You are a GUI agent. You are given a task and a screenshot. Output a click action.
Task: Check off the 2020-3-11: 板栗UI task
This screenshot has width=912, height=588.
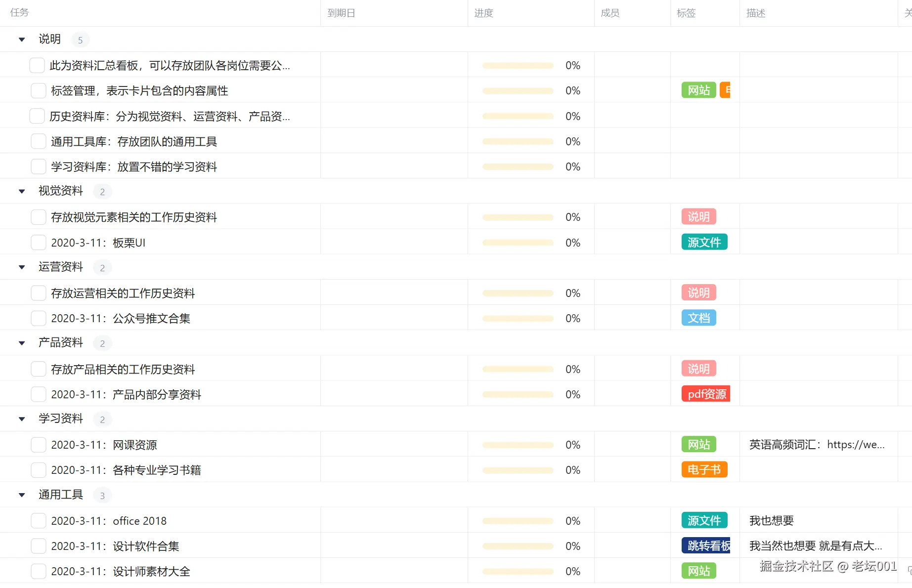click(38, 242)
